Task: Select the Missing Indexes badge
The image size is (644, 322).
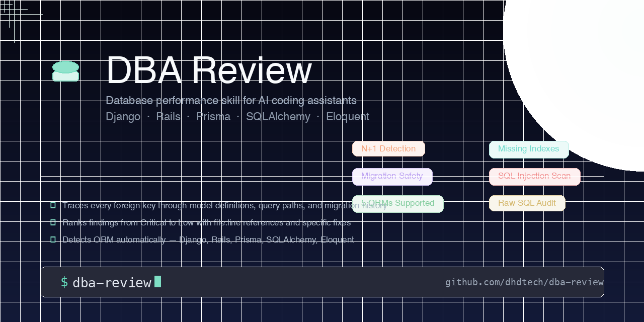Action: 529,149
